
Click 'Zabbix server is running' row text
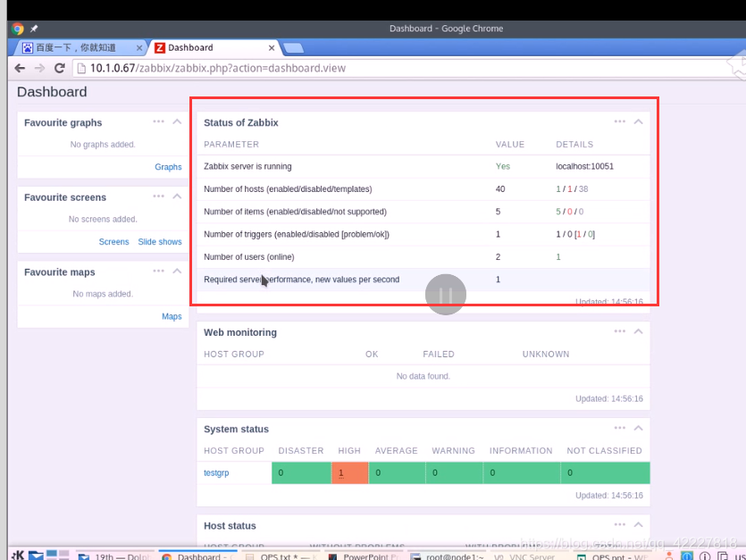(x=247, y=166)
